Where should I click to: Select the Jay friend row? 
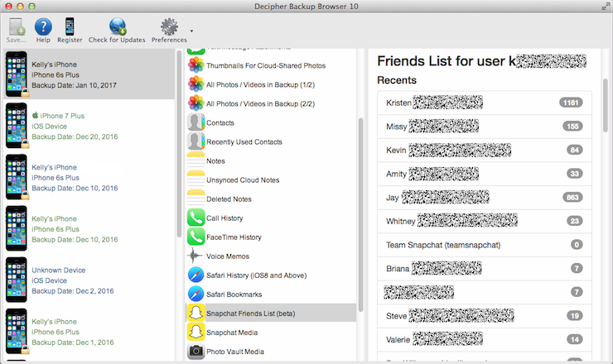tap(485, 198)
